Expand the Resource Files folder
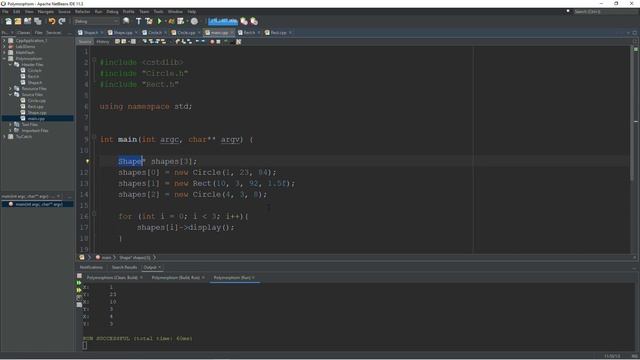The image size is (640, 360). [10, 89]
